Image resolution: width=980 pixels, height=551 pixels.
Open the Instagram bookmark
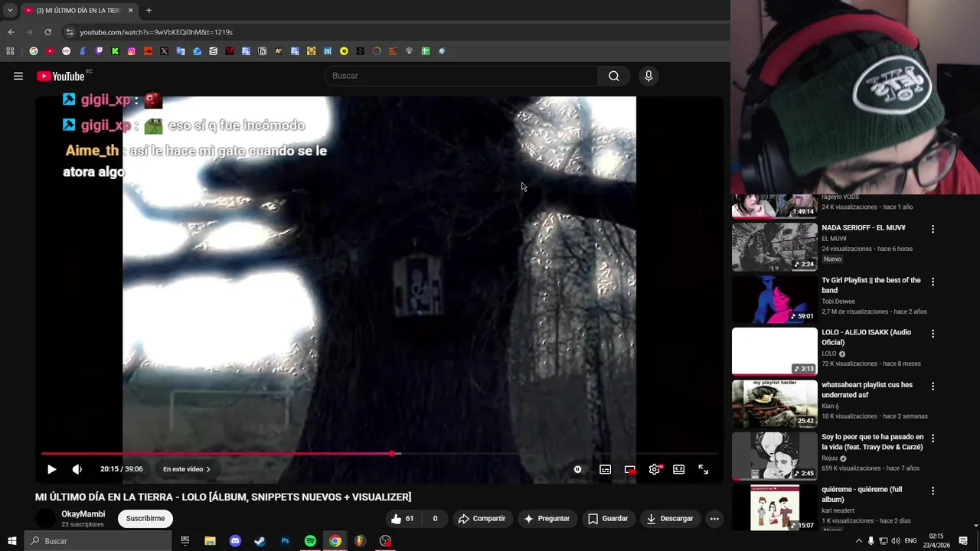click(132, 51)
